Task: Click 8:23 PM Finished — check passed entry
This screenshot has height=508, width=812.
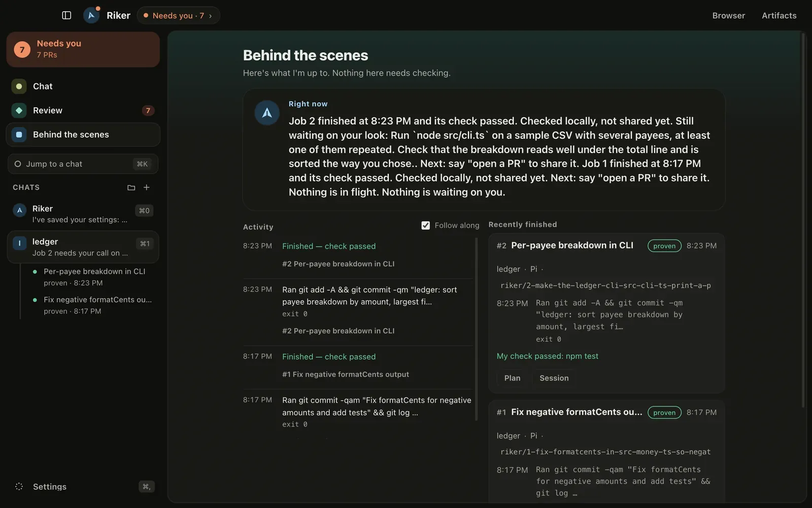Action: coord(329,246)
